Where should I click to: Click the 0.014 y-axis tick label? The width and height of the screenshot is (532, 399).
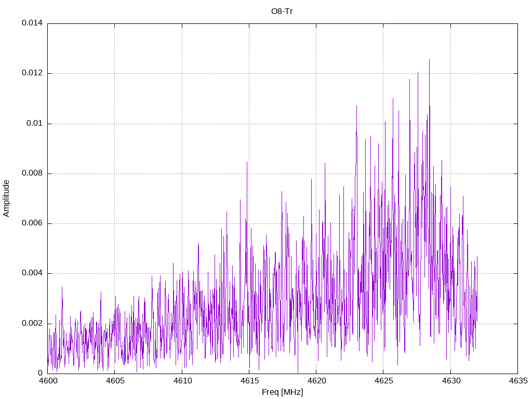pyautogui.click(x=32, y=23)
